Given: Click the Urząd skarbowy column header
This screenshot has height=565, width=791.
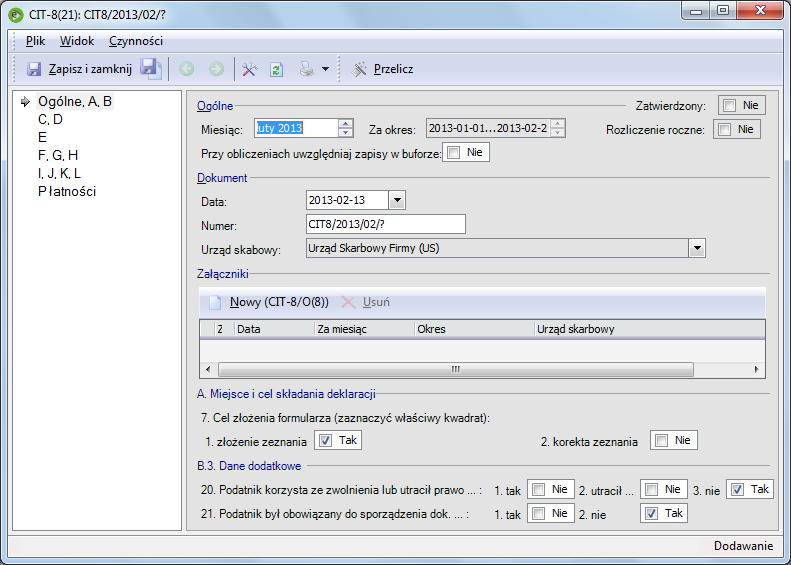Looking at the screenshot, I should point(650,329).
